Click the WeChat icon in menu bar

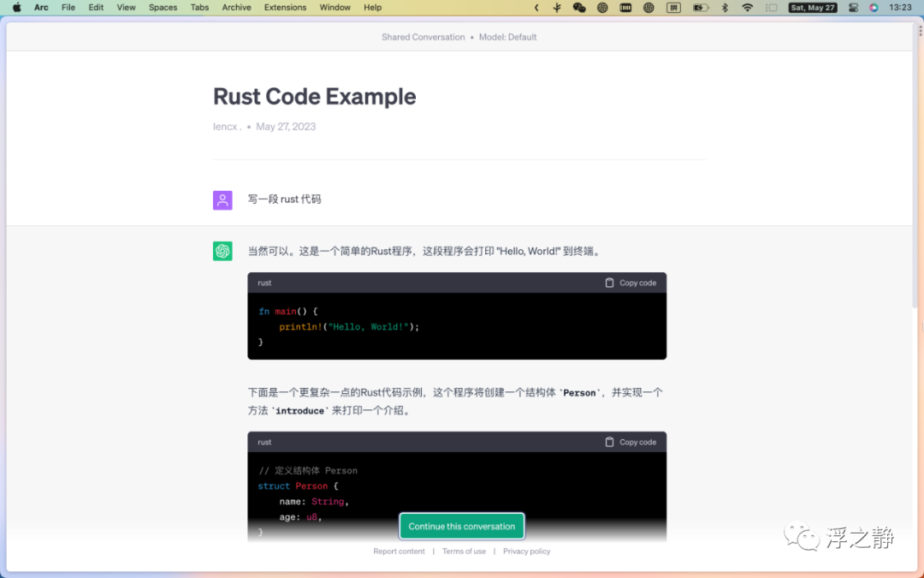point(579,8)
